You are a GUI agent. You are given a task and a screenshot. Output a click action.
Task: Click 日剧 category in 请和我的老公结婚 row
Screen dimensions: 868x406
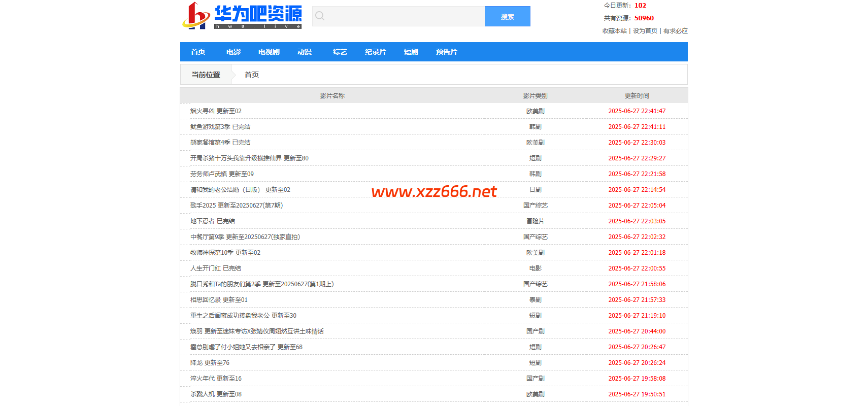click(x=536, y=190)
